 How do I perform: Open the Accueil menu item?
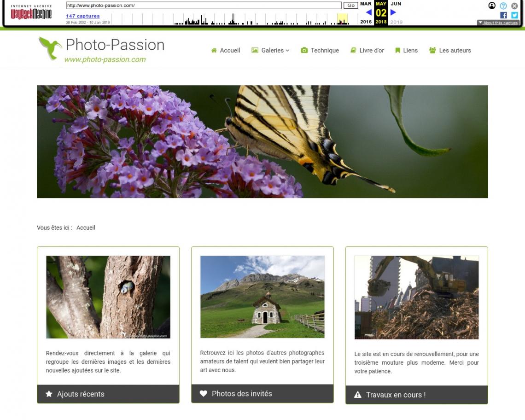click(x=226, y=50)
